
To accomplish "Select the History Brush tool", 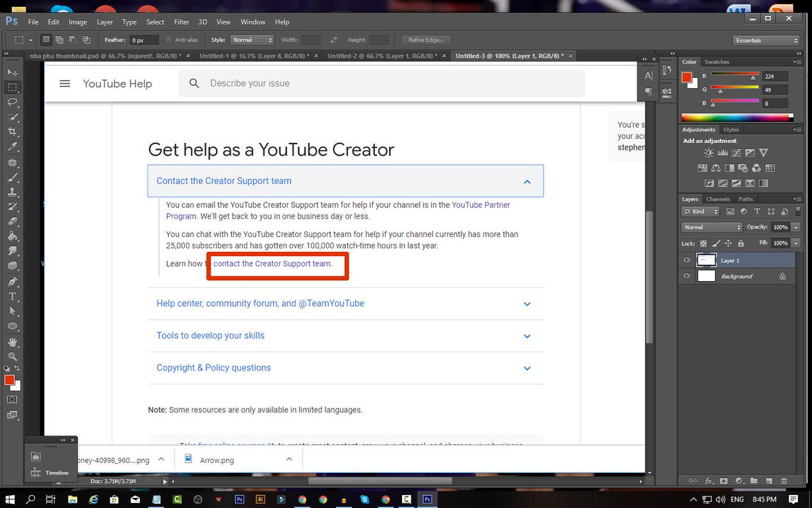I will 12,207.
